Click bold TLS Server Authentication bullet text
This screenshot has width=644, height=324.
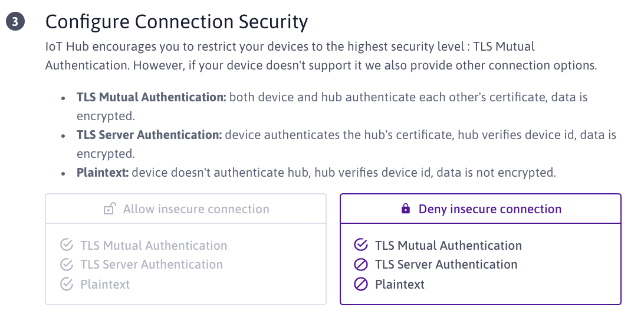click(149, 135)
